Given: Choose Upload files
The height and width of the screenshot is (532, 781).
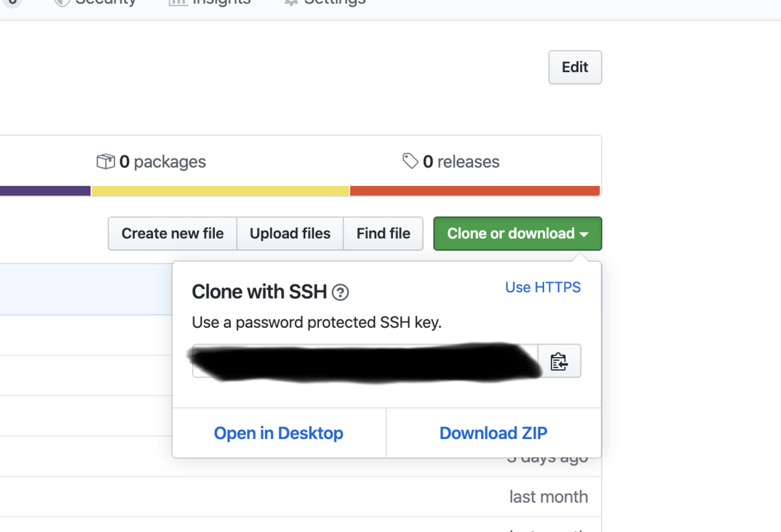Looking at the screenshot, I should pyautogui.click(x=290, y=233).
